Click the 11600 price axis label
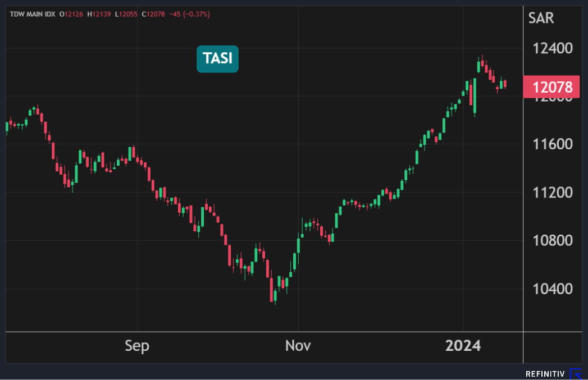 pos(553,144)
